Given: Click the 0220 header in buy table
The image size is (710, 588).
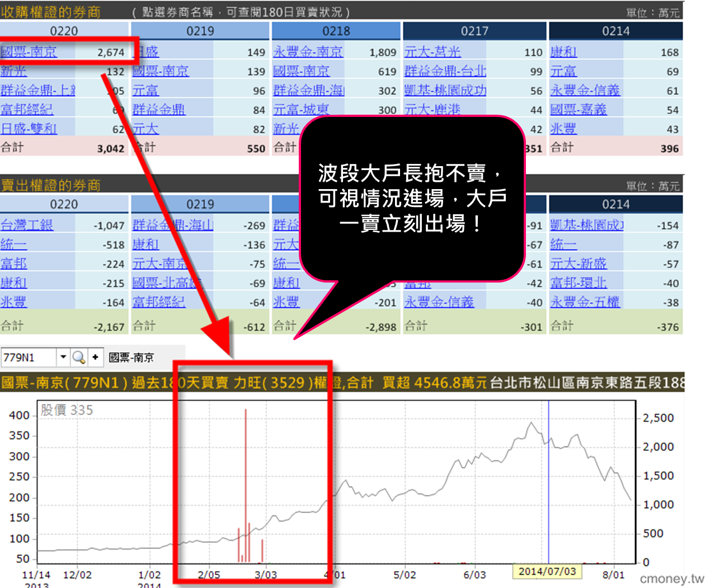Looking at the screenshot, I should coord(64,31).
